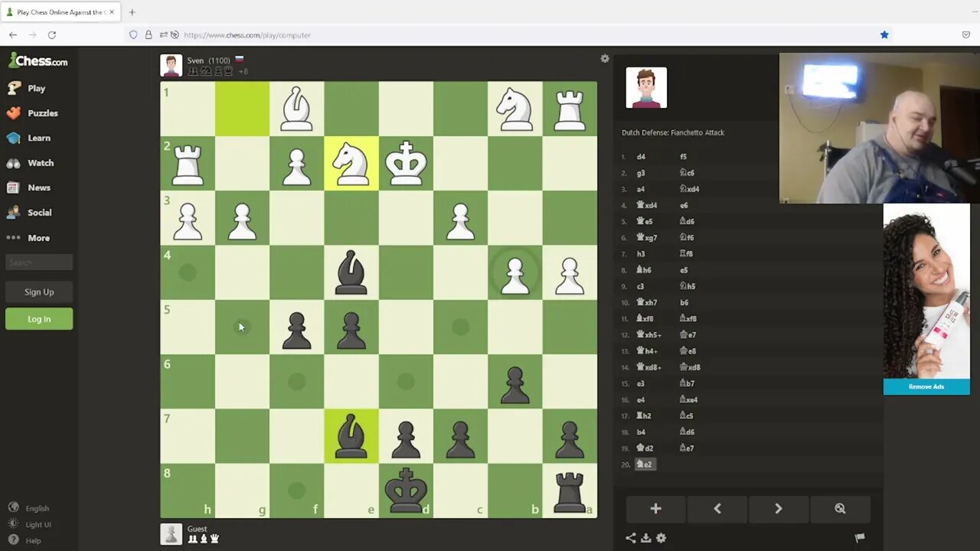Select the white bishop on f1

click(297, 109)
